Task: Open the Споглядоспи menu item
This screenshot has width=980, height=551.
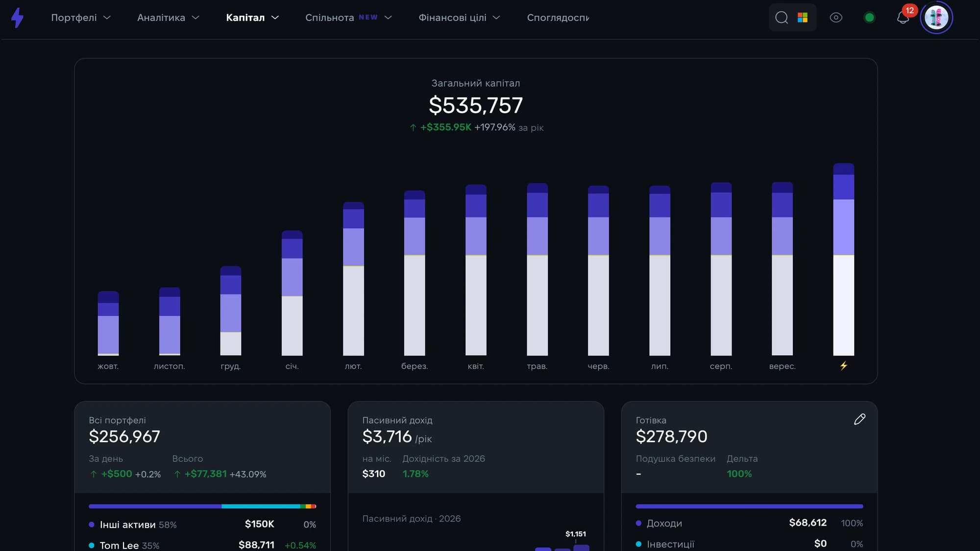Action: (558, 18)
